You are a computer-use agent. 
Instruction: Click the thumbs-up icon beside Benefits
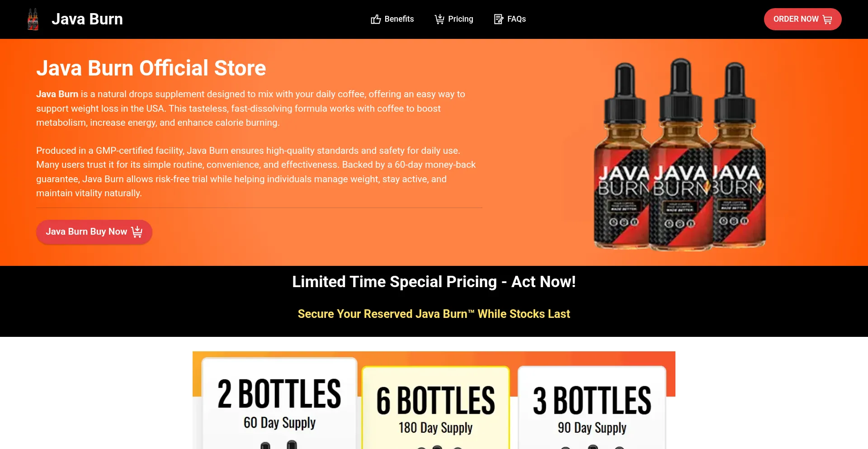point(376,19)
